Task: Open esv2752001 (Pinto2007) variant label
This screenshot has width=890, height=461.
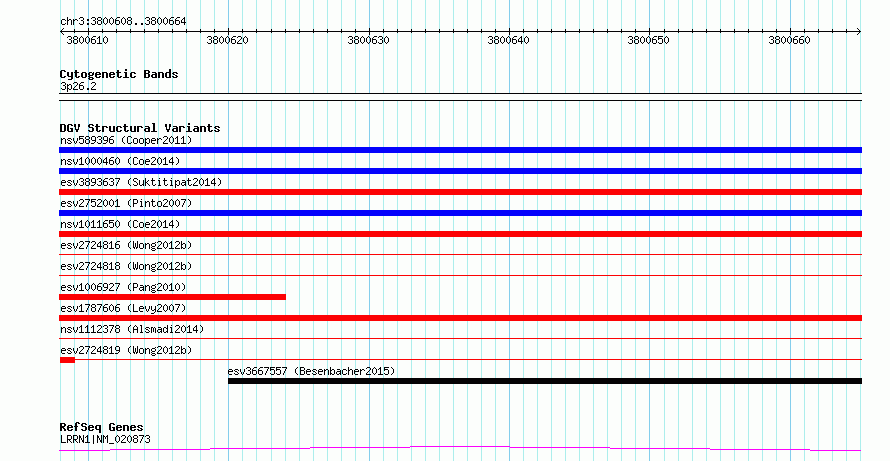Action: 126,203
